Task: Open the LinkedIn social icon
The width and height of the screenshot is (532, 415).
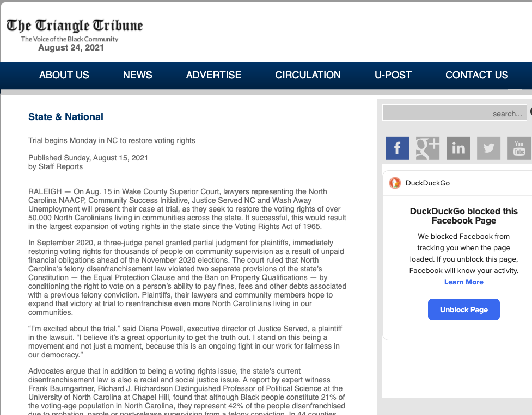Action: (x=458, y=148)
